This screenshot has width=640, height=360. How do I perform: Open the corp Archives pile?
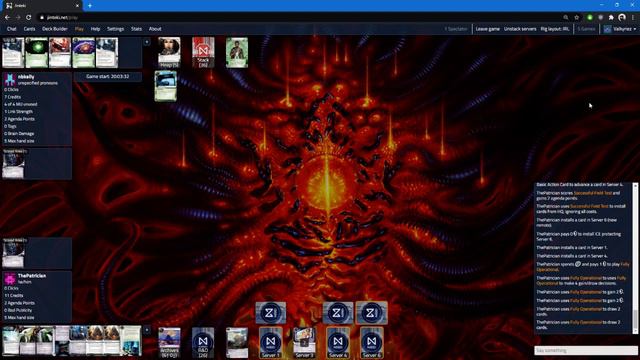(169, 343)
